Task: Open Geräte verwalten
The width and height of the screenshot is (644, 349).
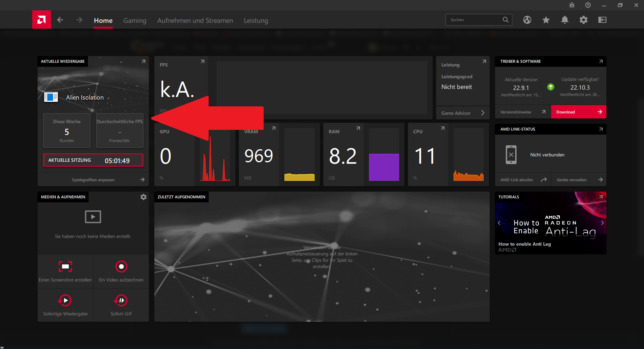Action: point(579,180)
